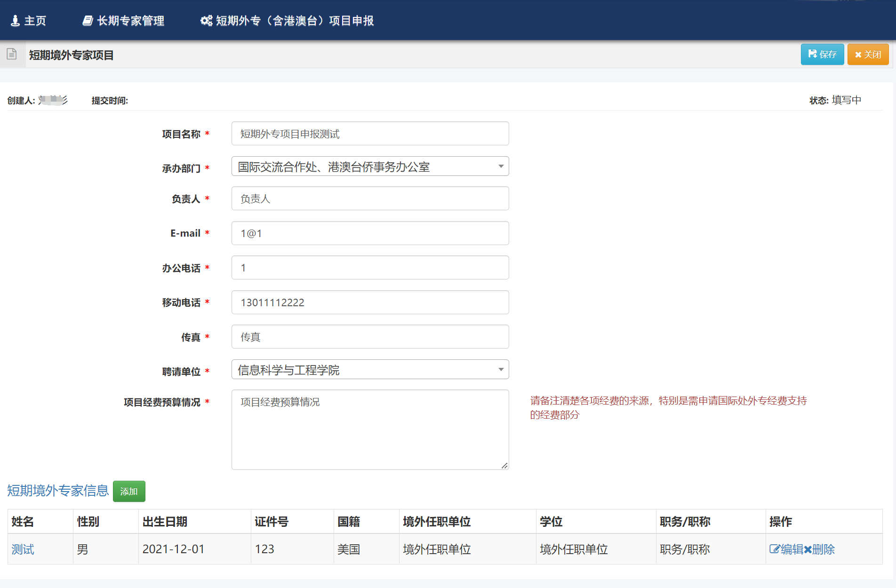Click the document icon beside 短期境外专家项目 title

tap(12, 54)
